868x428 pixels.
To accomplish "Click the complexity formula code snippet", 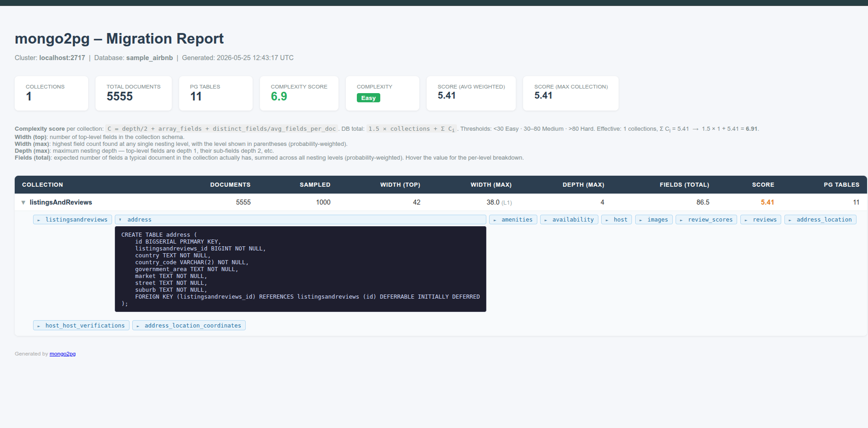I will click(222, 129).
